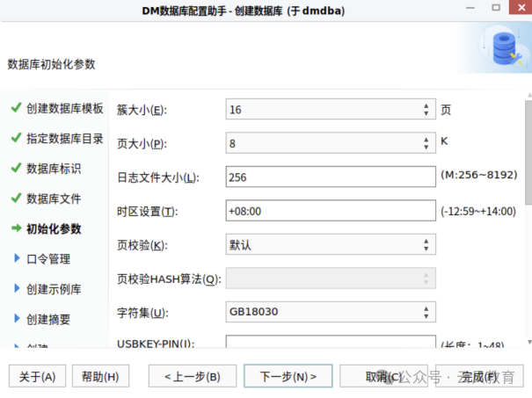The height and width of the screenshot is (398, 532).
Task: Click the 页校验 combo arrows
Action: click(426, 244)
